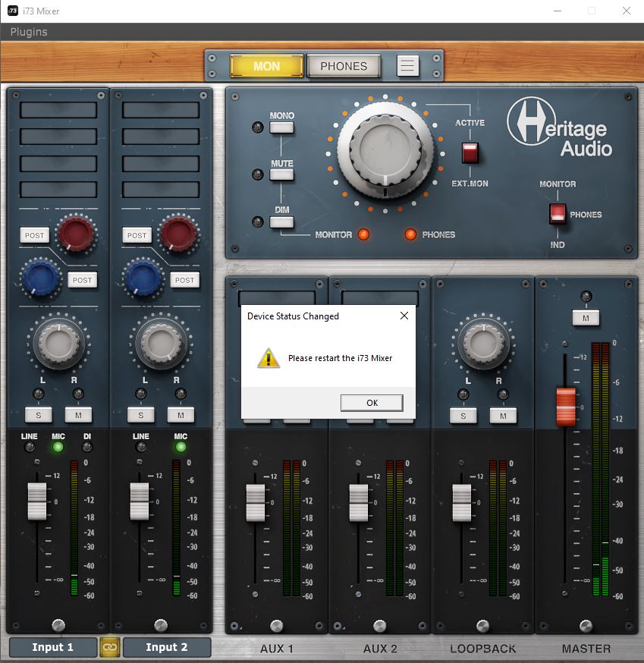Viewport: 644px width, 663px height.
Task: Click the large monitor volume knob
Action: click(385, 151)
